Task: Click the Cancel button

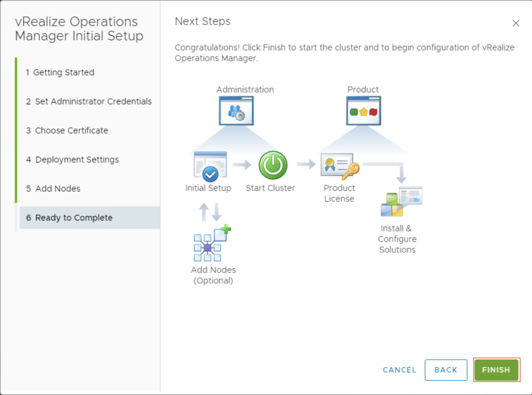Action: click(x=400, y=370)
